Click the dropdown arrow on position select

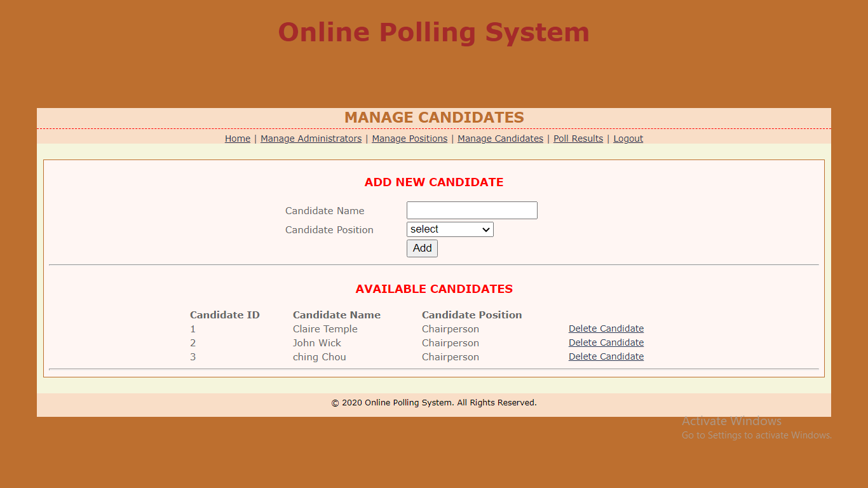pos(486,229)
